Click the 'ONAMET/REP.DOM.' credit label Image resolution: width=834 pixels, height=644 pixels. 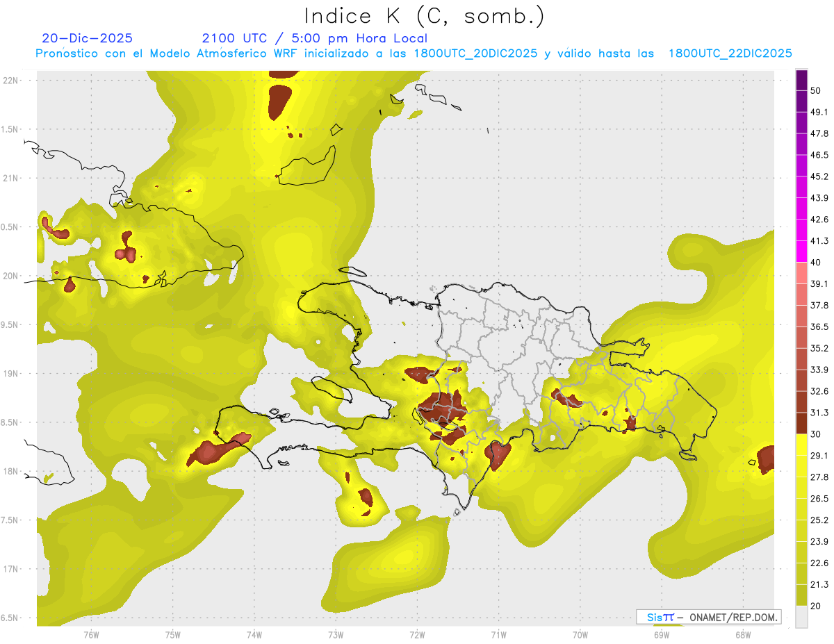(733, 618)
